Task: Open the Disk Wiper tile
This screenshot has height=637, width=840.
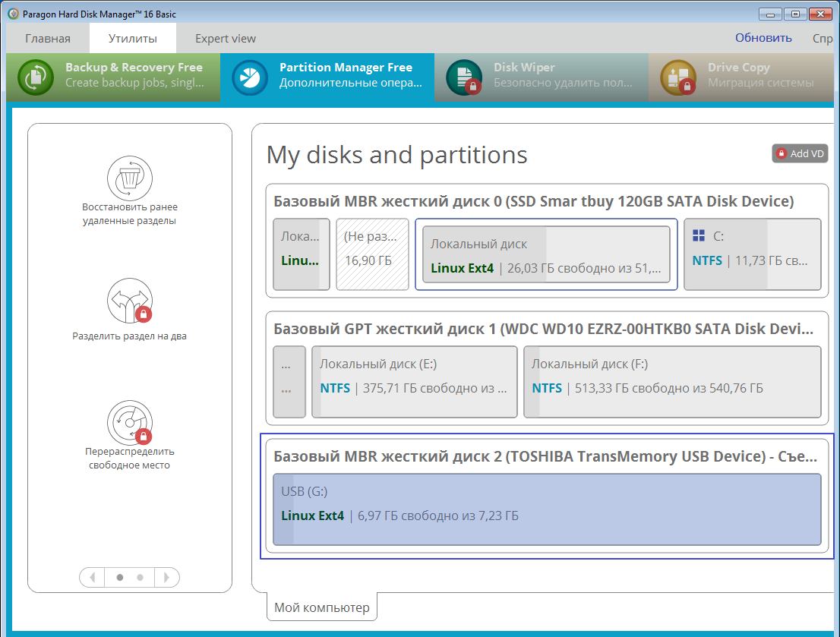Action: (542, 77)
